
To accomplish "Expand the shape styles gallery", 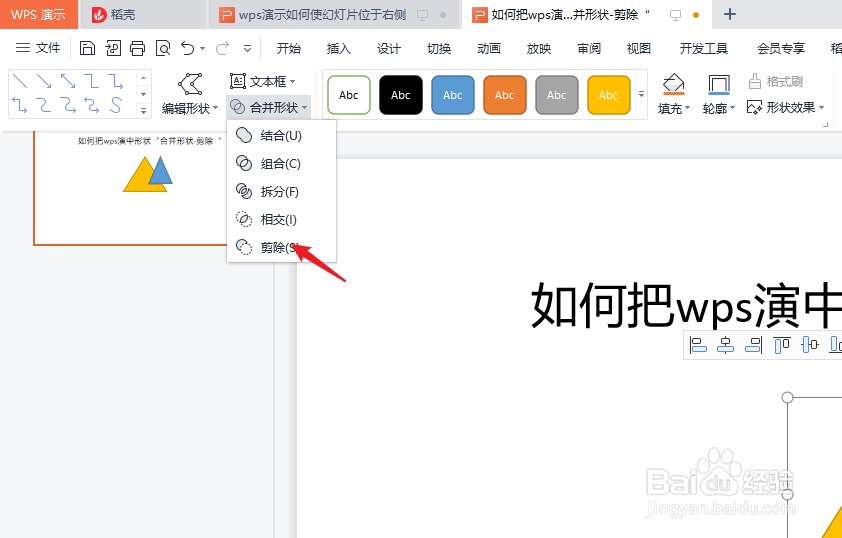I will (641, 94).
